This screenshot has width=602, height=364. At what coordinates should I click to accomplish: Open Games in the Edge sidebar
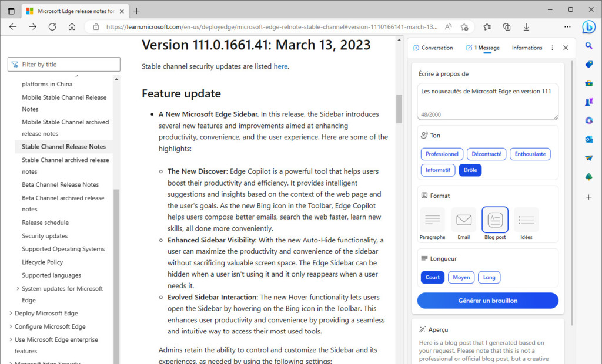coord(588,102)
